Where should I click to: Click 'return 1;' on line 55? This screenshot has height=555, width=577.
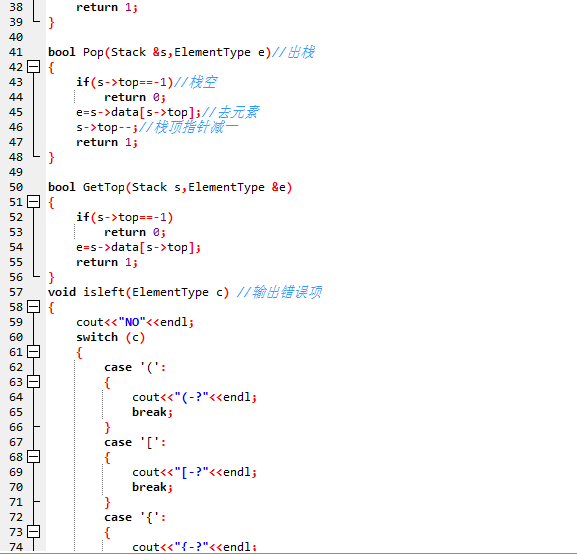[107, 262]
